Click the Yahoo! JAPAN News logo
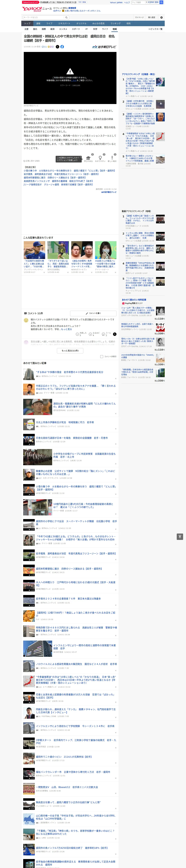 coord(37,9)
